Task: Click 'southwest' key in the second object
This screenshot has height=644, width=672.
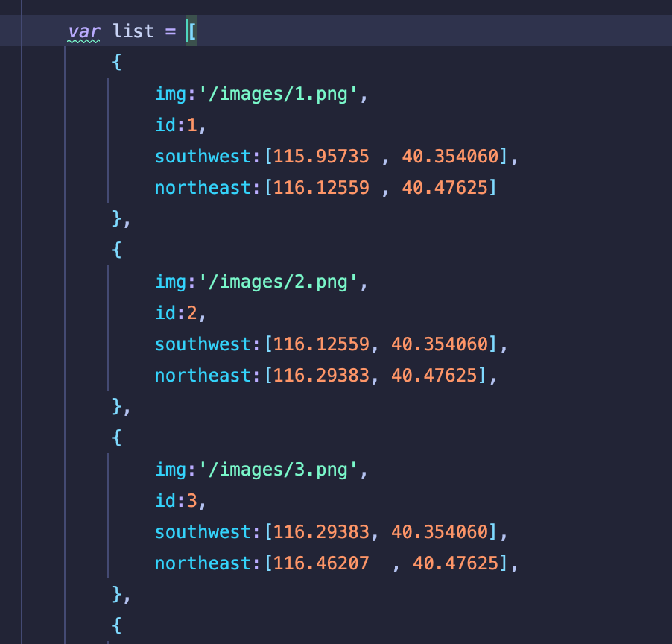Action: click(203, 344)
